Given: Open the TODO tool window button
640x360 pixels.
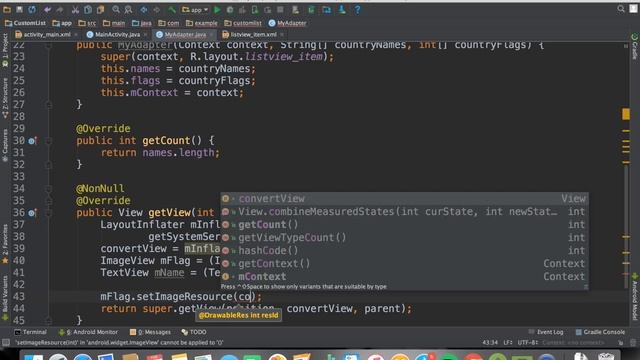Looking at the screenshot, I should tap(193, 332).
